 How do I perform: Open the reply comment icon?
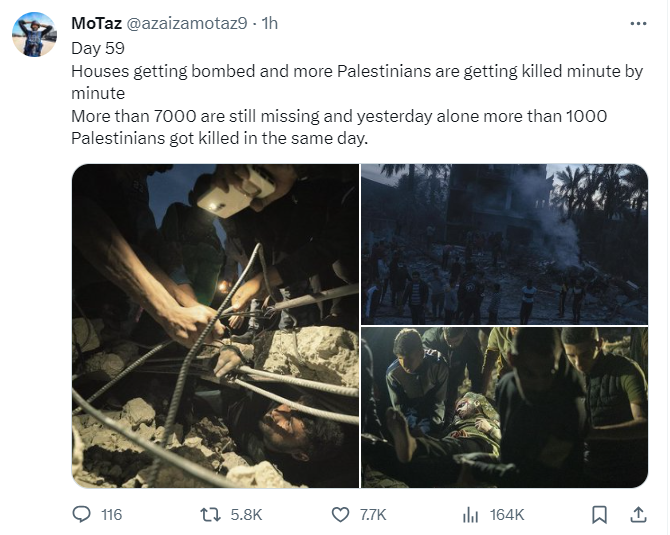(82, 514)
